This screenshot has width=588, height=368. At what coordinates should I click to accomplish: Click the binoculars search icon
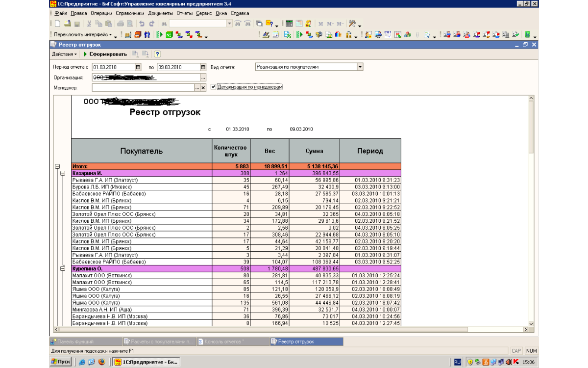[x=165, y=24]
